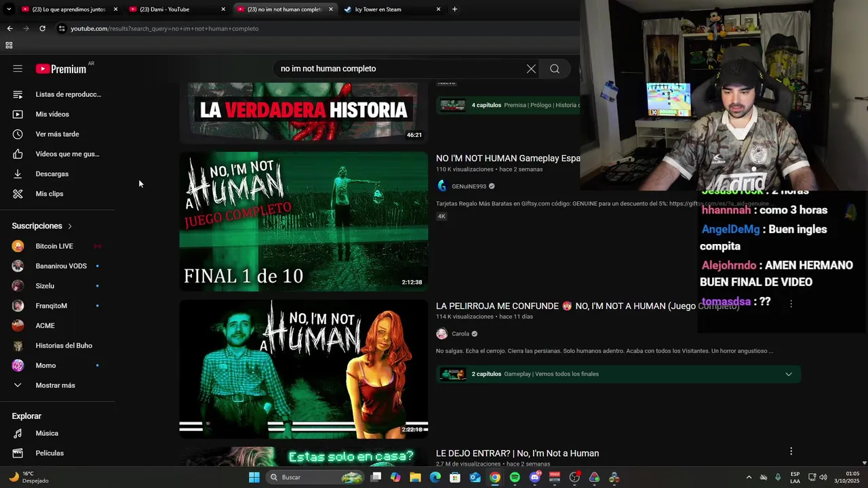Open chat overlay three-dot options
The width and height of the screenshot is (868, 488).
coord(791,304)
